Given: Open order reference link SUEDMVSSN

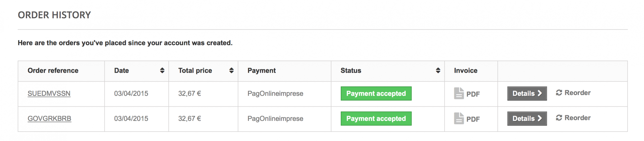Looking at the screenshot, I should pyautogui.click(x=49, y=93).
